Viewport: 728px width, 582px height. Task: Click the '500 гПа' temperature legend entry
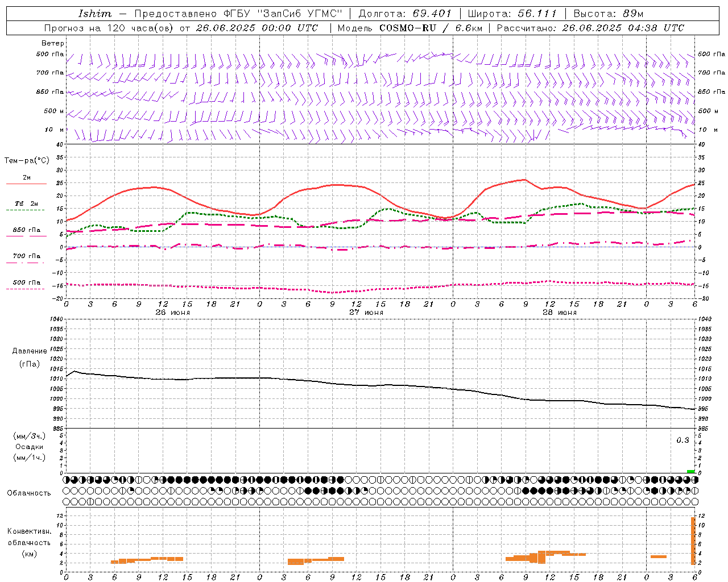(x=26, y=282)
